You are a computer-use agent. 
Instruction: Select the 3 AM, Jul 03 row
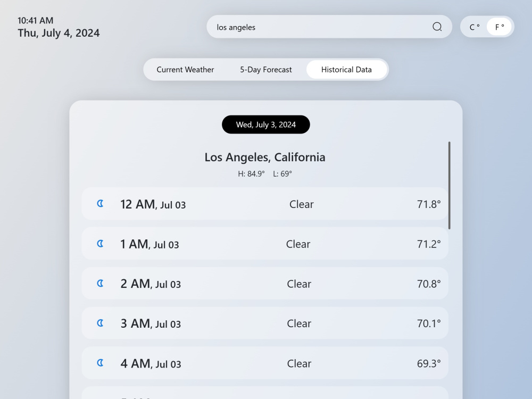pos(265,323)
